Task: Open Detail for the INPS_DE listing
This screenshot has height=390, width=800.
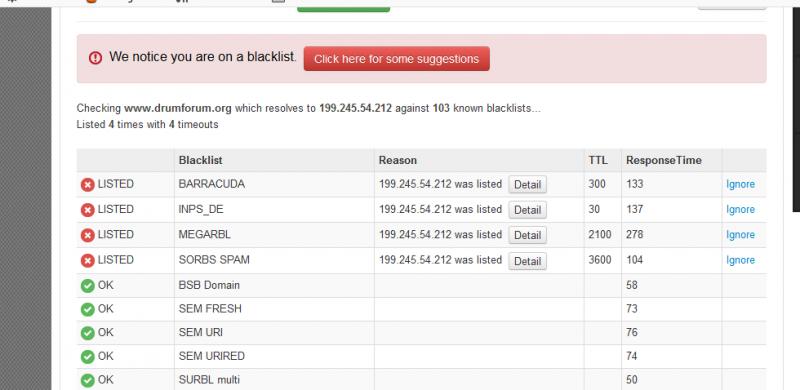Action: (527, 210)
